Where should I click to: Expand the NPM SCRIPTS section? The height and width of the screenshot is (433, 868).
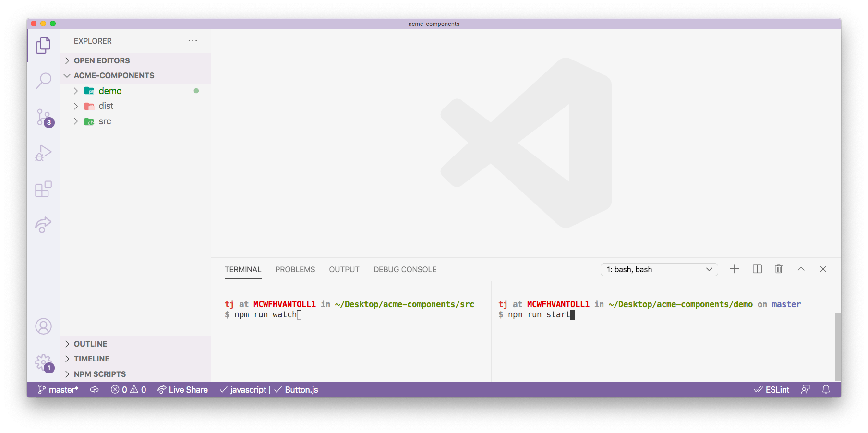(135, 374)
